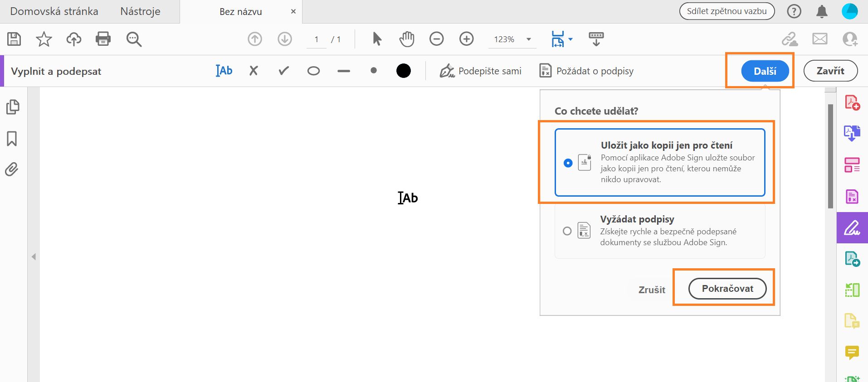Select the checkmark tool
This screenshot has height=382, width=868.
click(x=284, y=71)
